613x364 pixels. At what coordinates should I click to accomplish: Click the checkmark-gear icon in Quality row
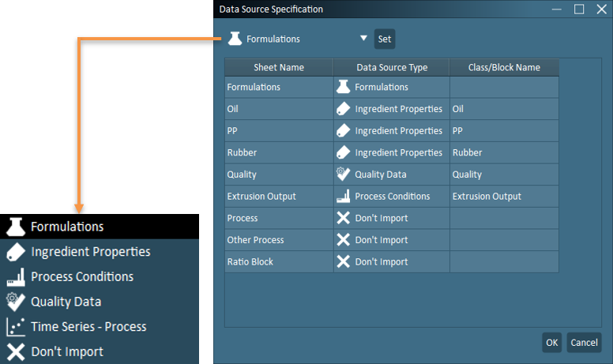[344, 174]
